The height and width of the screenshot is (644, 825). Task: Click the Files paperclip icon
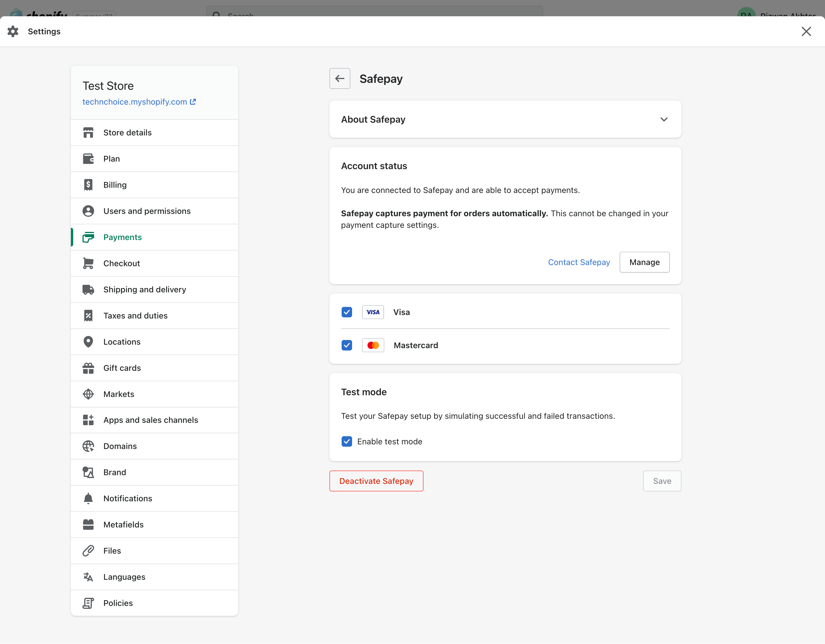pyautogui.click(x=88, y=551)
